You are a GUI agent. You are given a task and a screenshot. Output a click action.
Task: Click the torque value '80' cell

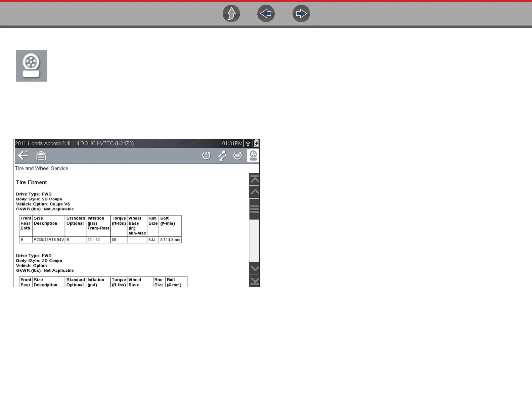(x=119, y=240)
